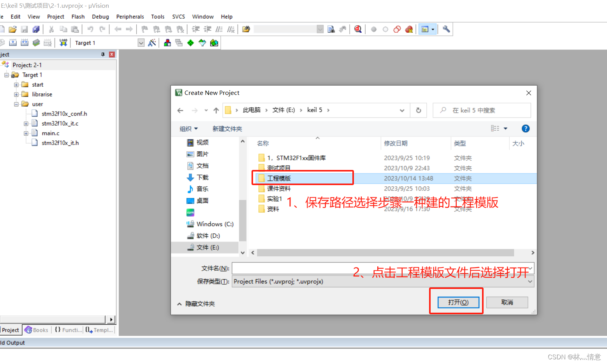Switch to the Books tab

tap(37, 330)
